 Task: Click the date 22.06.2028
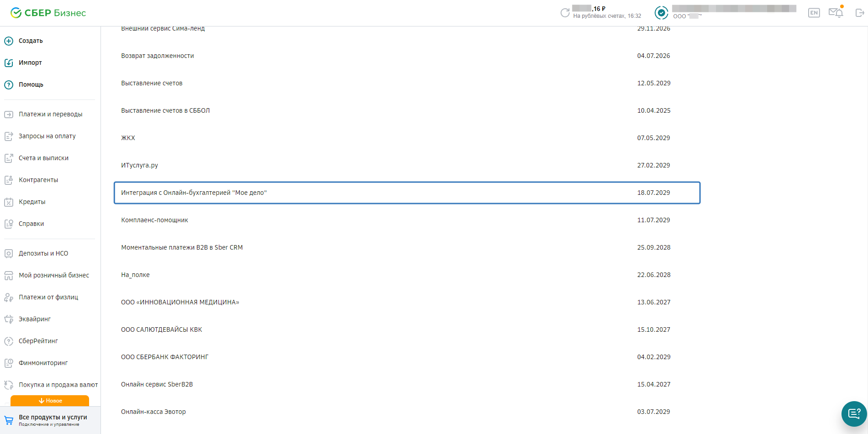pyautogui.click(x=654, y=275)
